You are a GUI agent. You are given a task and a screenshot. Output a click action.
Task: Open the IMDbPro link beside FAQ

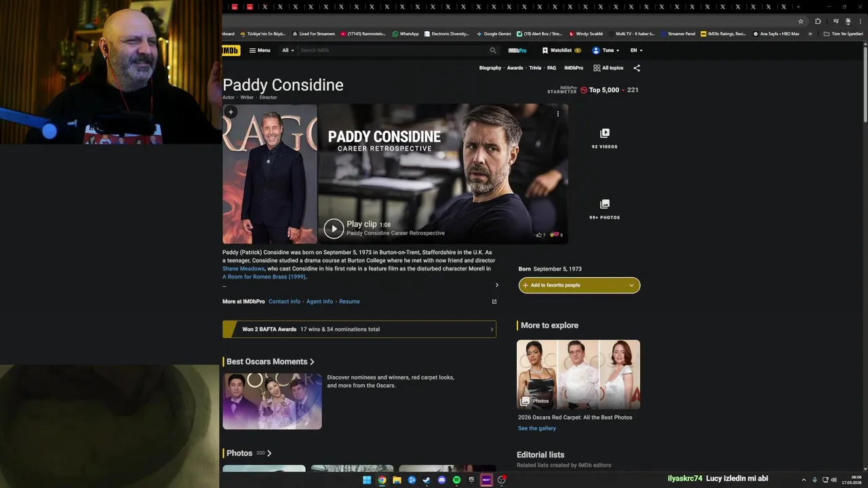(574, 68)
